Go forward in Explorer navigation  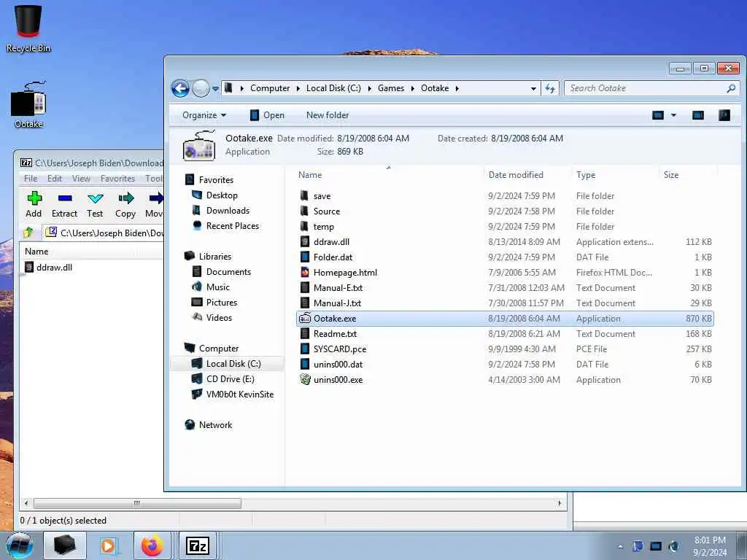[201, 88]
